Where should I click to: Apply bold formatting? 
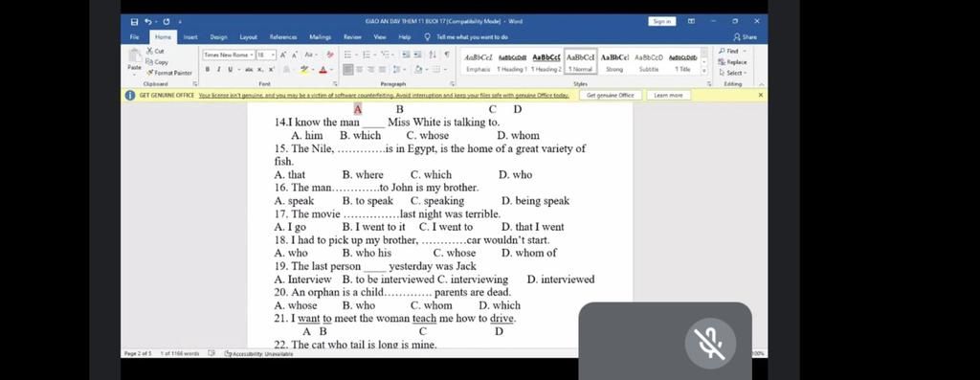[x=207, y=69]
